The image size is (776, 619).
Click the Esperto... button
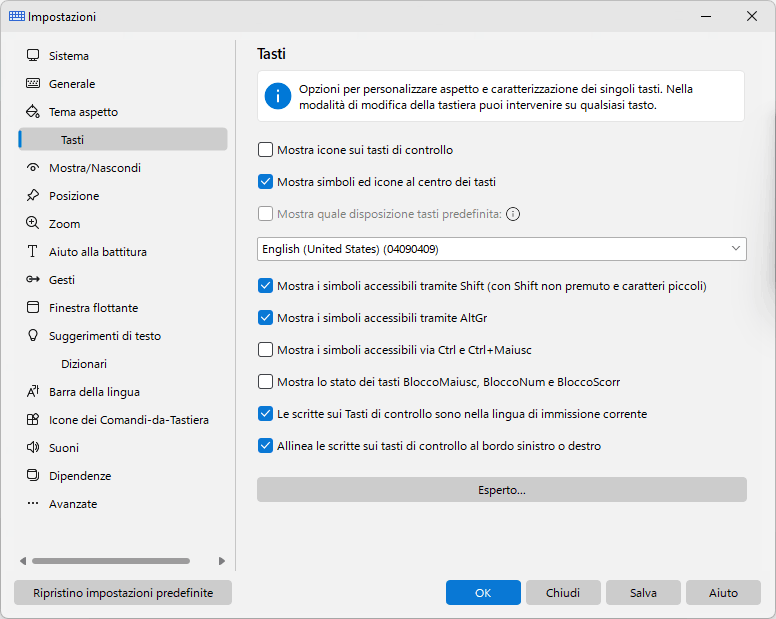(x=501, y=490)
